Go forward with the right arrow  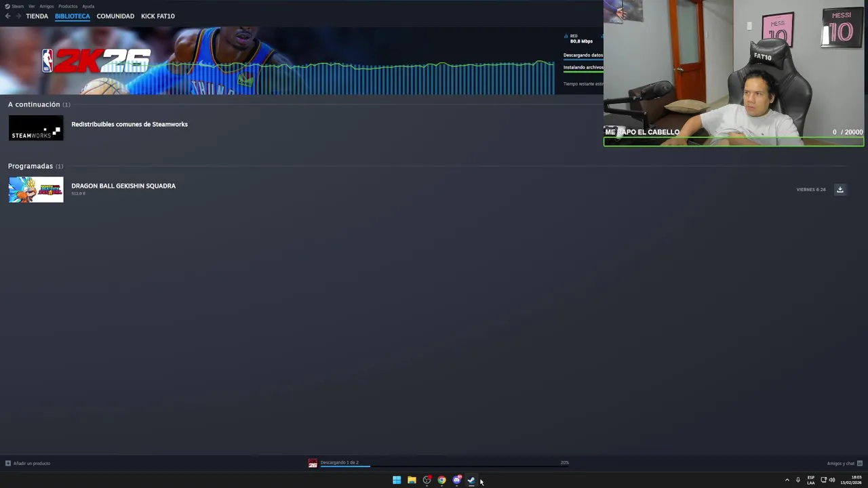click(18, 16)
